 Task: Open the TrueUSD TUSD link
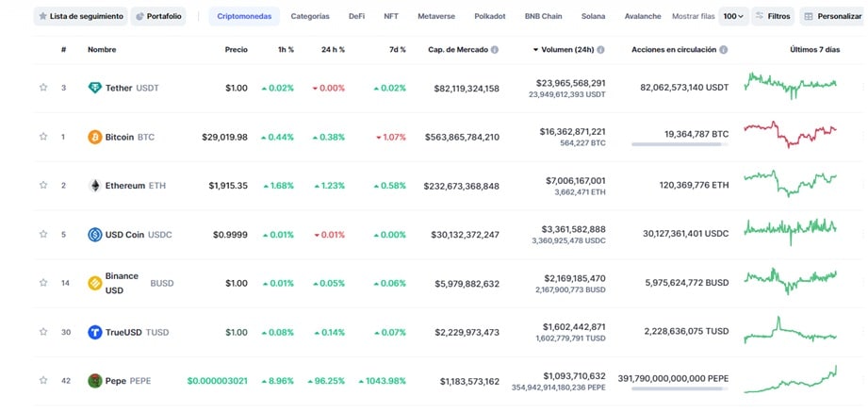(x=138, y=332)
